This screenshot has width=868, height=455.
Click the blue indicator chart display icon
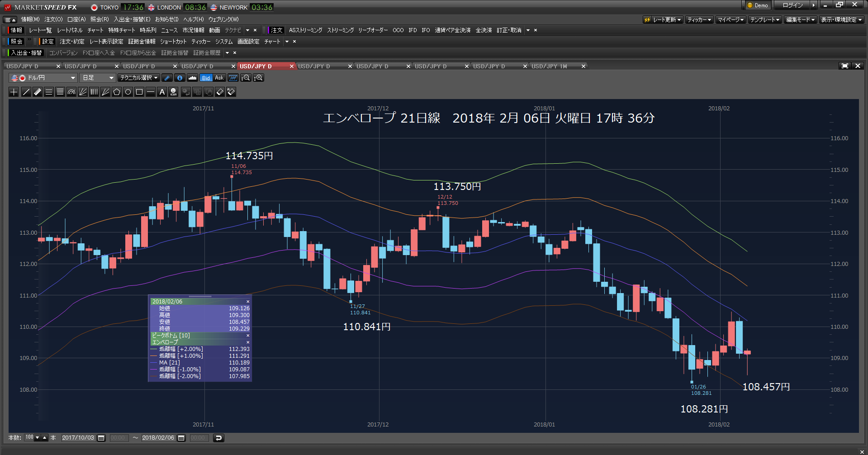pos(233,78)
